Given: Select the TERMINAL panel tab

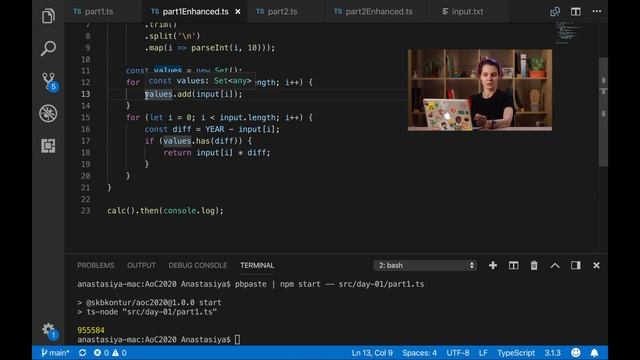Looking at the screenshot, I should 257,265.
